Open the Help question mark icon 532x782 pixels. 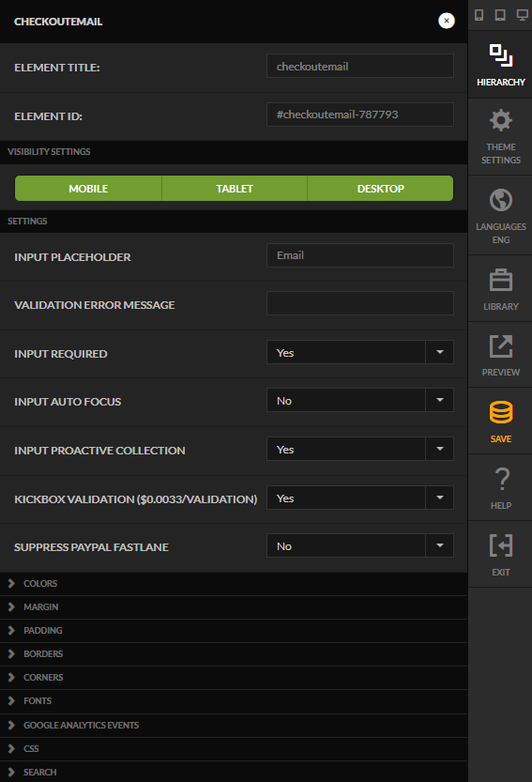click(501, 480)
